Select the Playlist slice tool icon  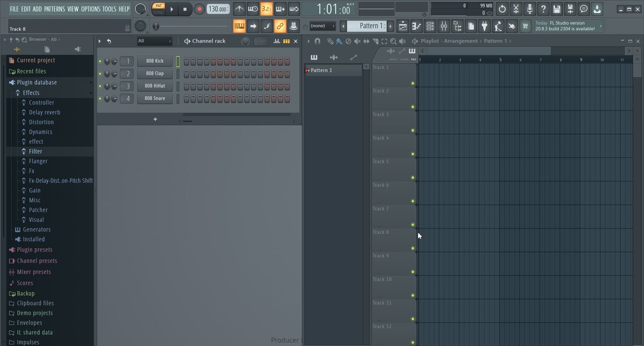(x=376, y=41)
